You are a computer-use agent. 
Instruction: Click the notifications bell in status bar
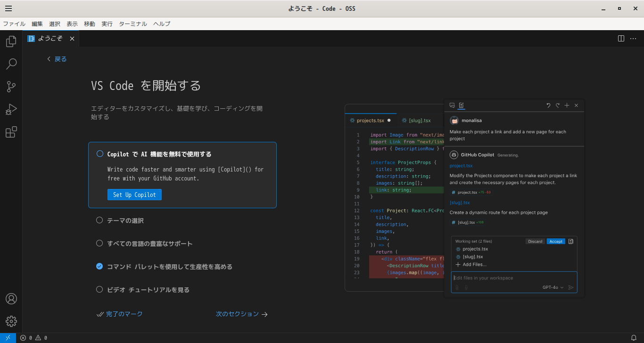[x=634, y=338]
